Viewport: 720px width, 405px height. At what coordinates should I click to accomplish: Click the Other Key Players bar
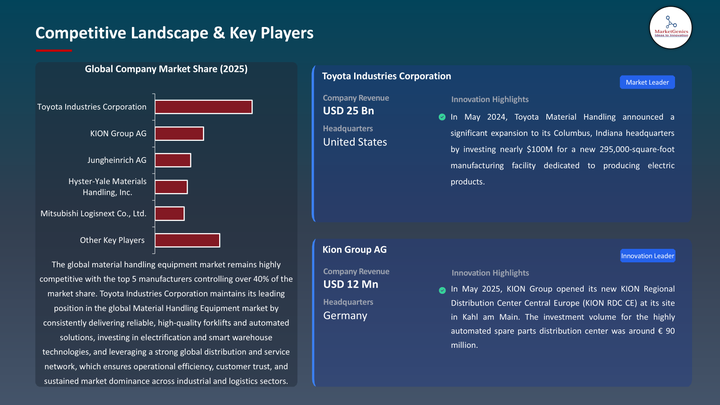(x=186, y=240)
